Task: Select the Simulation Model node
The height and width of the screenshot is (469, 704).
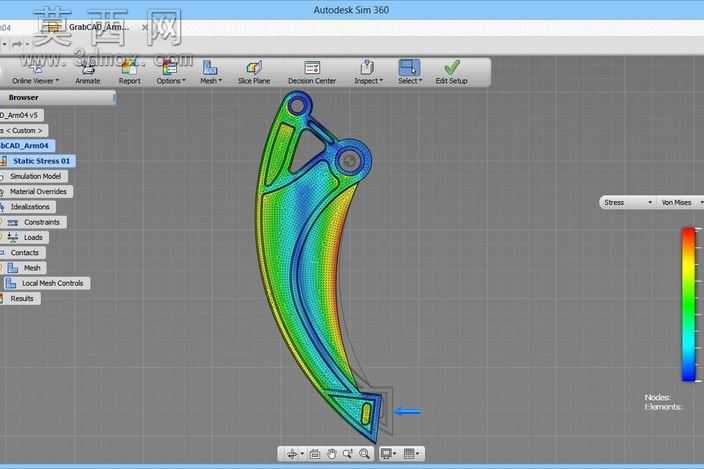Action: [x=34, y=176]
